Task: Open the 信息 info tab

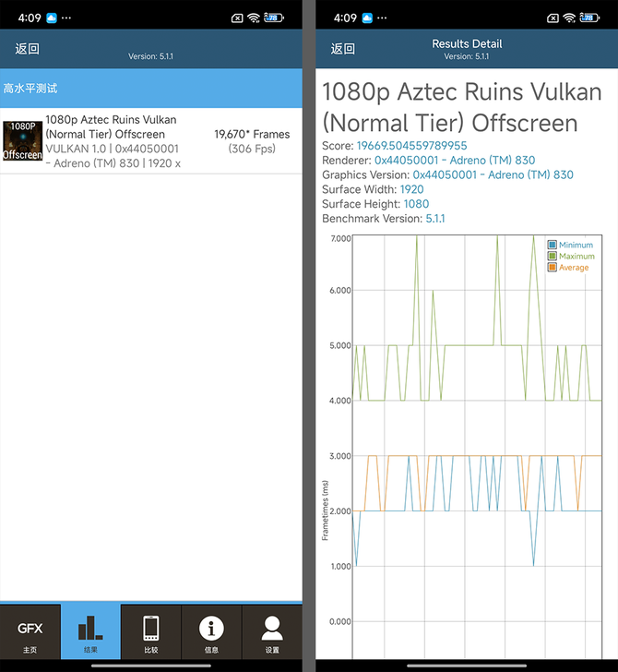Action: [x=211, y=633]
